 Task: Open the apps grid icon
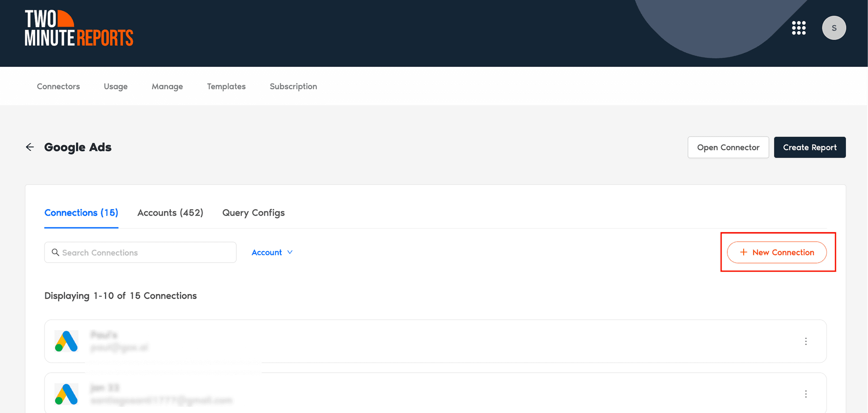click(799, 28)
